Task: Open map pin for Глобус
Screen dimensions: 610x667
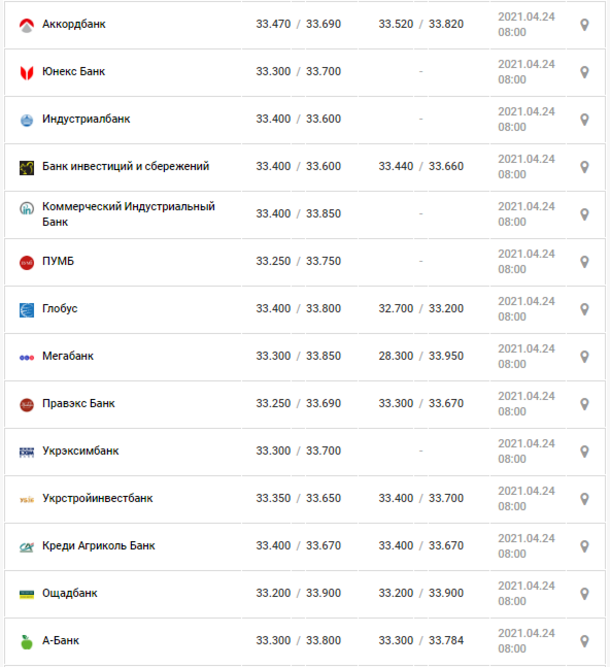Action: click(585, 309)
